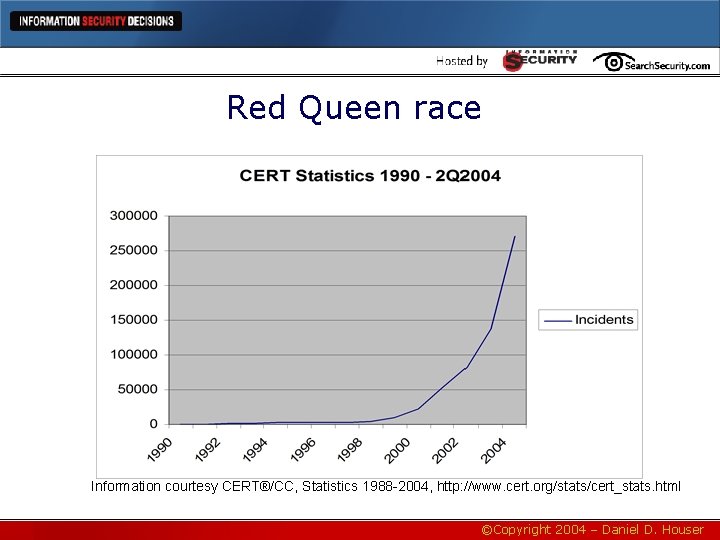Click the x-axis label 1996
The width and height of the screenshot is (720, 540).
click(x=303, y=450)
